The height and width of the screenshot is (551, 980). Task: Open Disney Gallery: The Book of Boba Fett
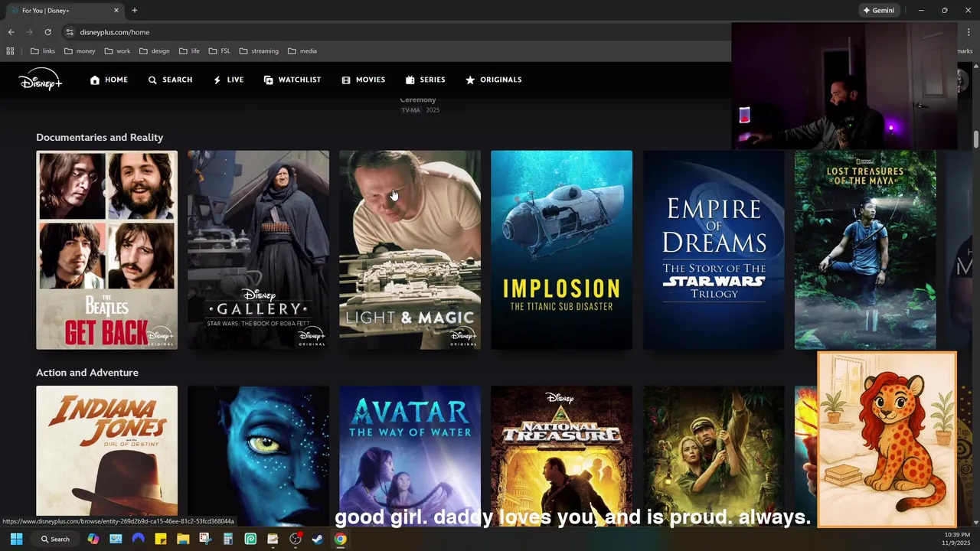258,249
